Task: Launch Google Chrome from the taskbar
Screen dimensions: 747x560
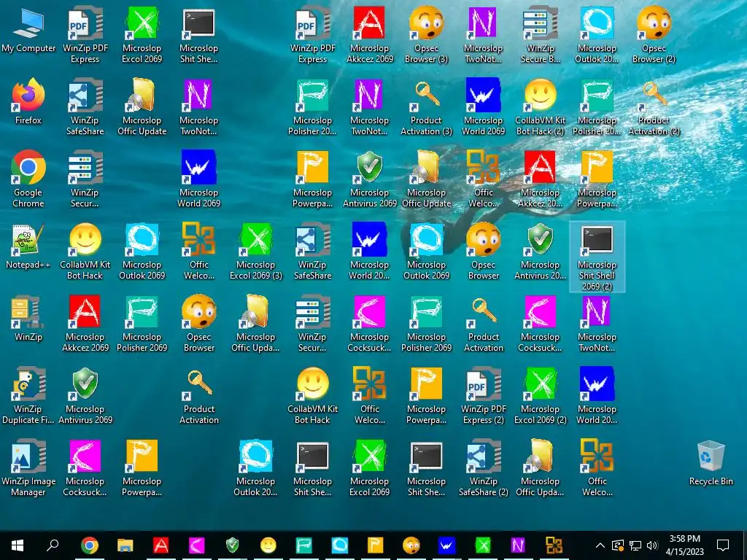Action: tap(89, 545)
